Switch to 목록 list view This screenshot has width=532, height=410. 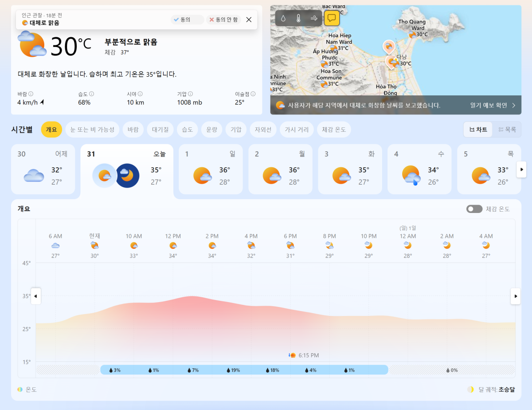click(x=507, y=130)
